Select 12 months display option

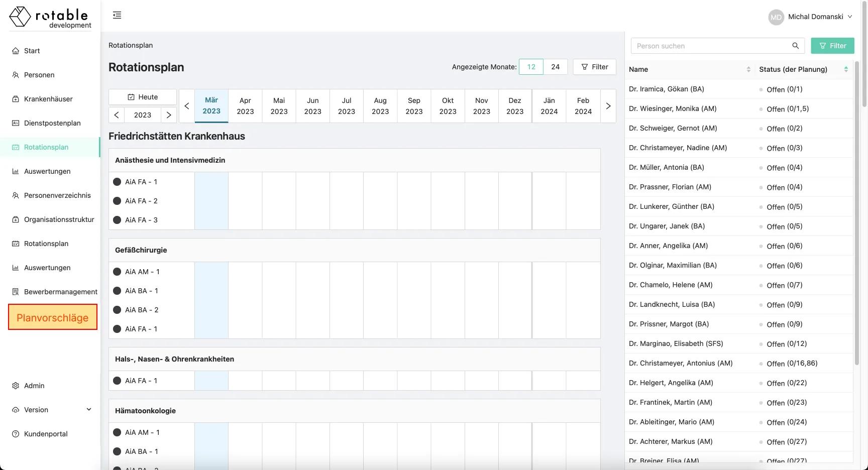coord(531,67)
